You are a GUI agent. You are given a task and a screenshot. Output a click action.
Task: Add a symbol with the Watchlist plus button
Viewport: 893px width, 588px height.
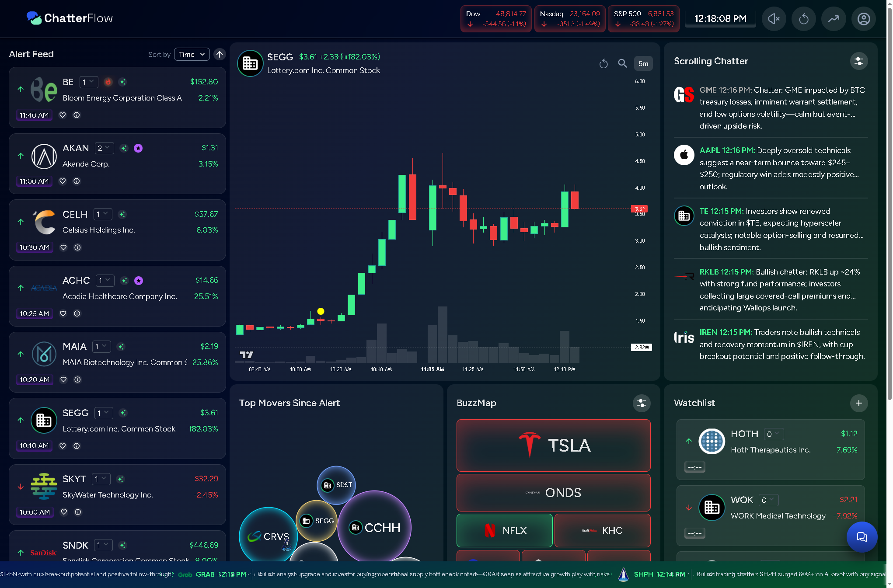pyautogui.click(x=859, y=403)
